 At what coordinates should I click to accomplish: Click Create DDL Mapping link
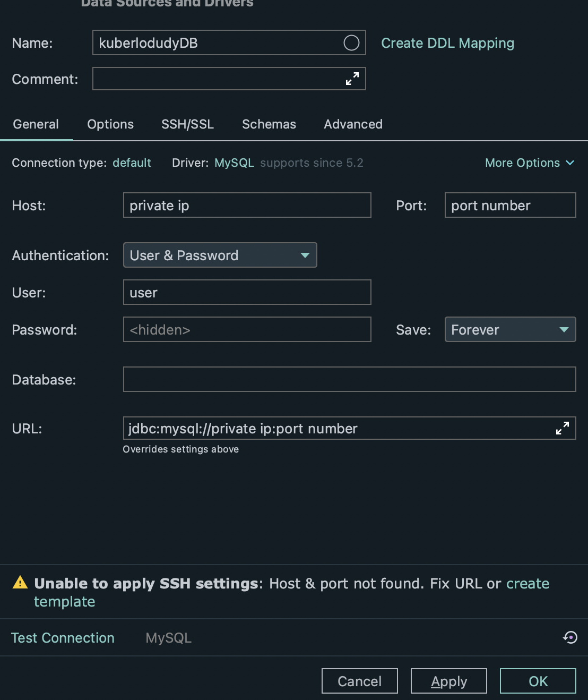[447, 43]
